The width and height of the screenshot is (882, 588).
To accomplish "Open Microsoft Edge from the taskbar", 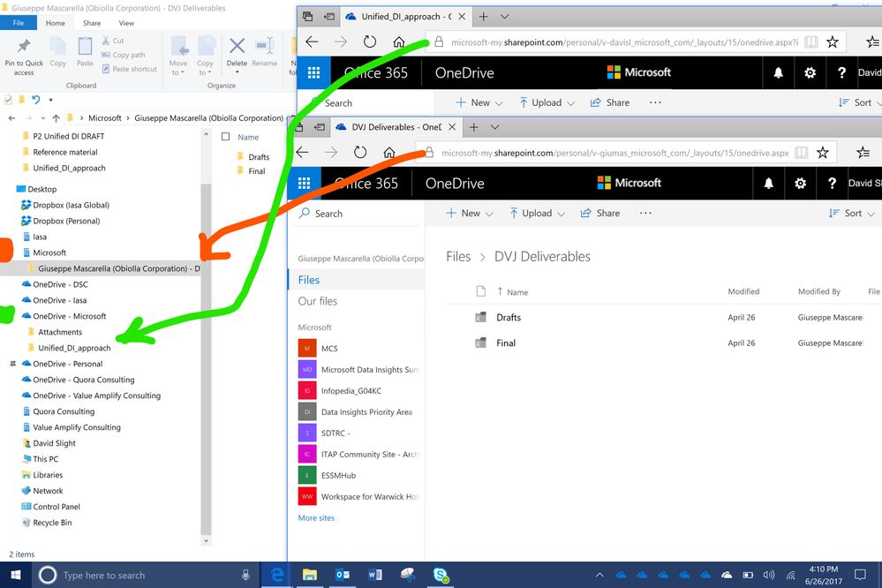I will pos(276,575).
